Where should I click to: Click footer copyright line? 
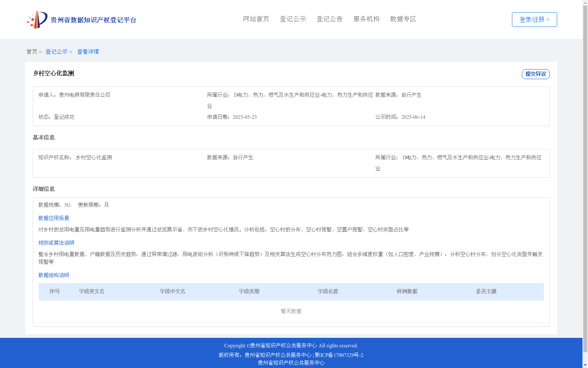(291, 346)
